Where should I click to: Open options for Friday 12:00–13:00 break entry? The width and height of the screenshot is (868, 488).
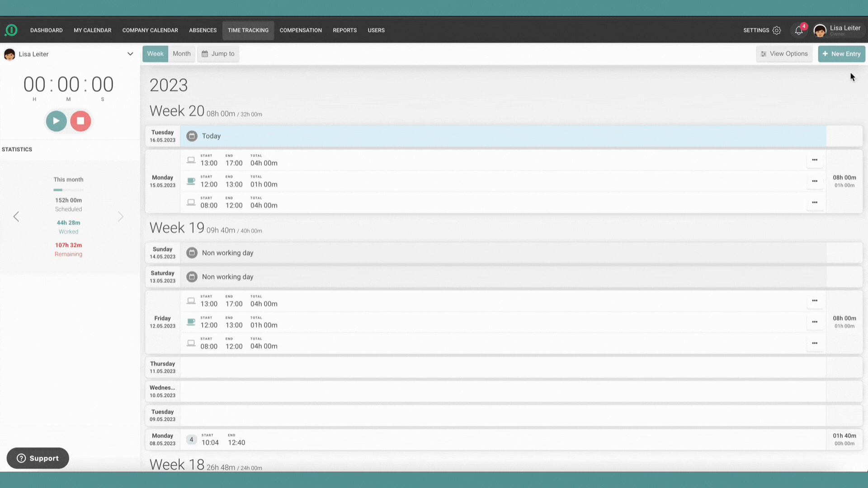pos(814,322)
